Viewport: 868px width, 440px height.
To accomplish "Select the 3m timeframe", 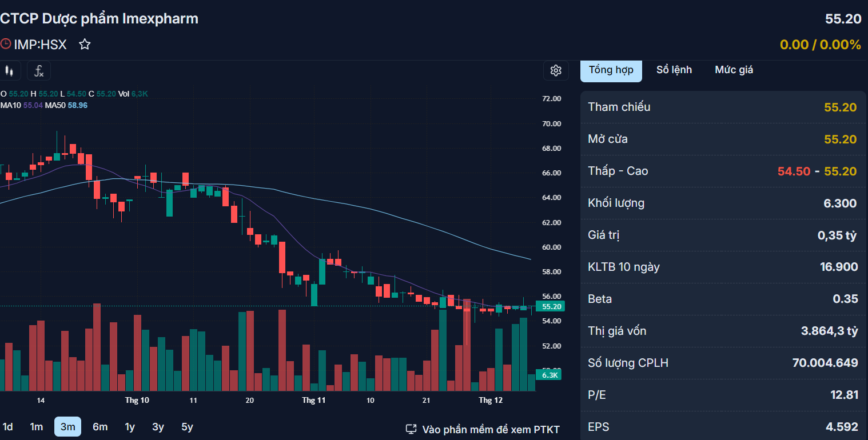I will [68, 427].
